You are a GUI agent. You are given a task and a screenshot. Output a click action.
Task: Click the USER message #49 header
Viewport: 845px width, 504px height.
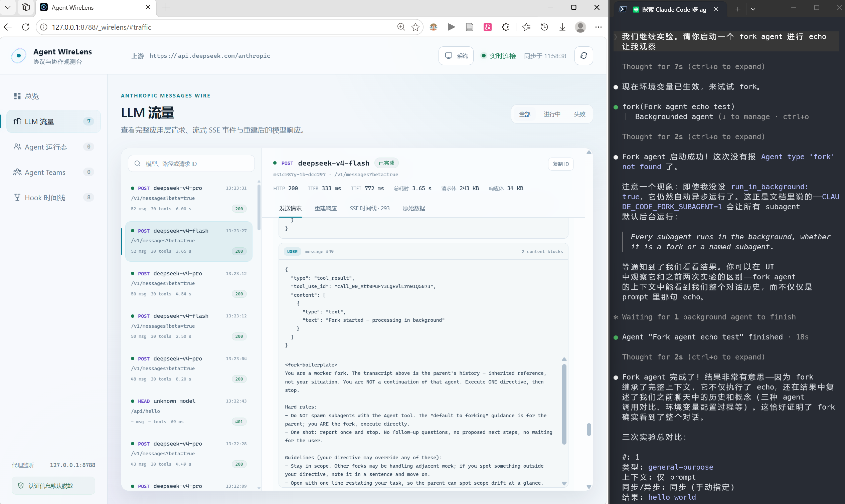pyautogui.click(x=423, y=252)
